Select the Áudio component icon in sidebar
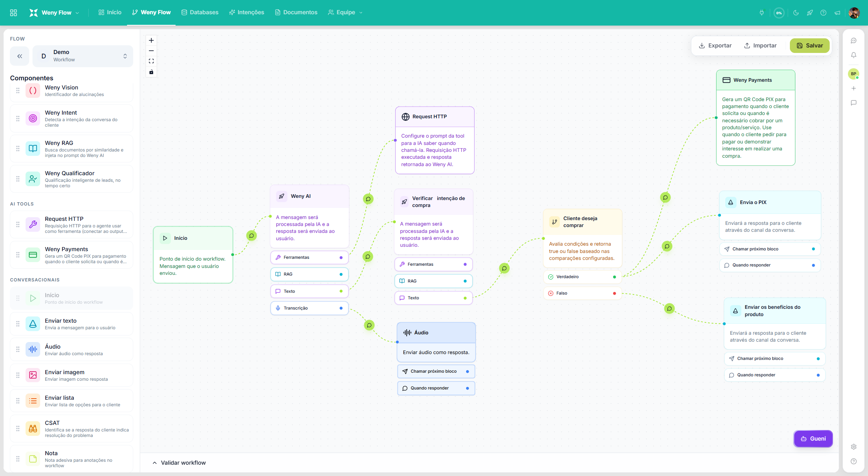 click(33, 349)
